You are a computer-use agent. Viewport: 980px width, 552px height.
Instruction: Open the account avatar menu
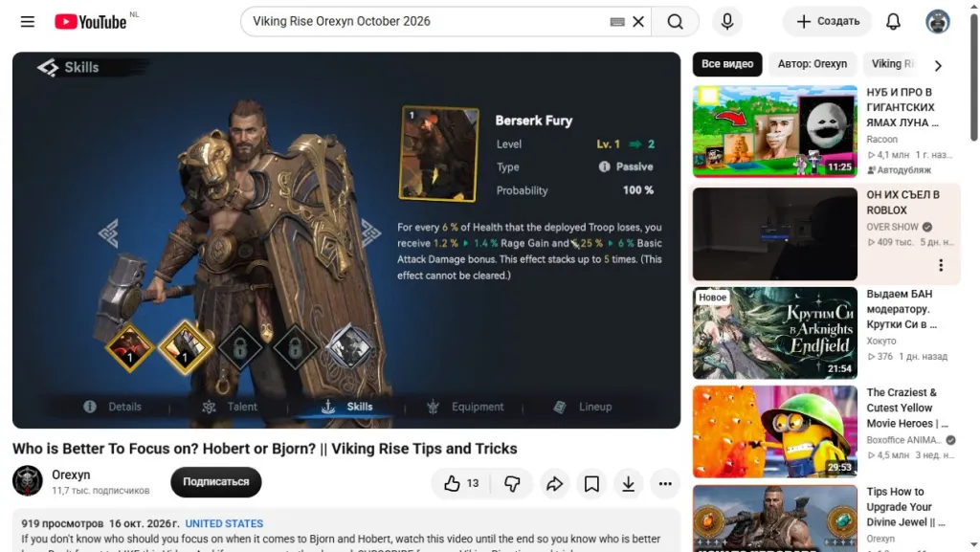pyautogui.click(x=938, y=22)
